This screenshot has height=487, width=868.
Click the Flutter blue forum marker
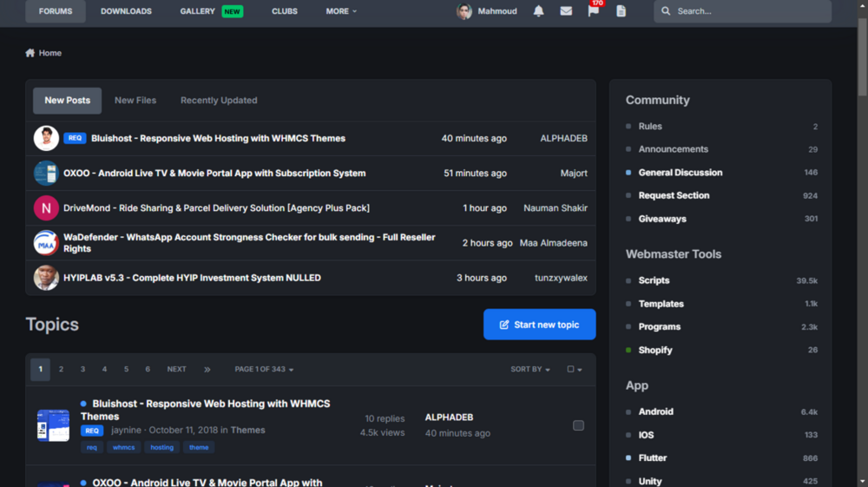(x=628, y=457)
